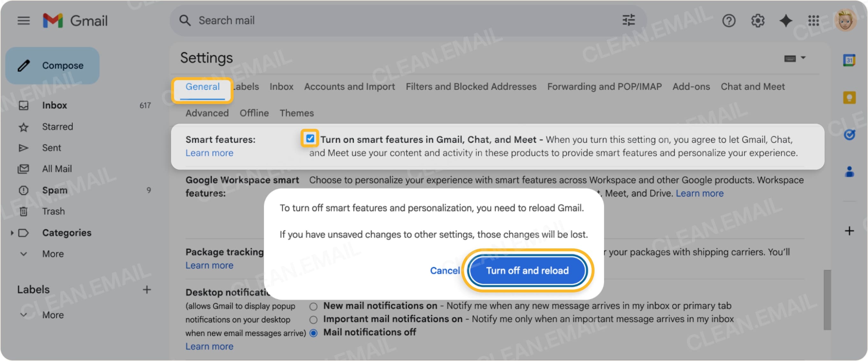Open Filters and Blocked Addresses tab

471,86
